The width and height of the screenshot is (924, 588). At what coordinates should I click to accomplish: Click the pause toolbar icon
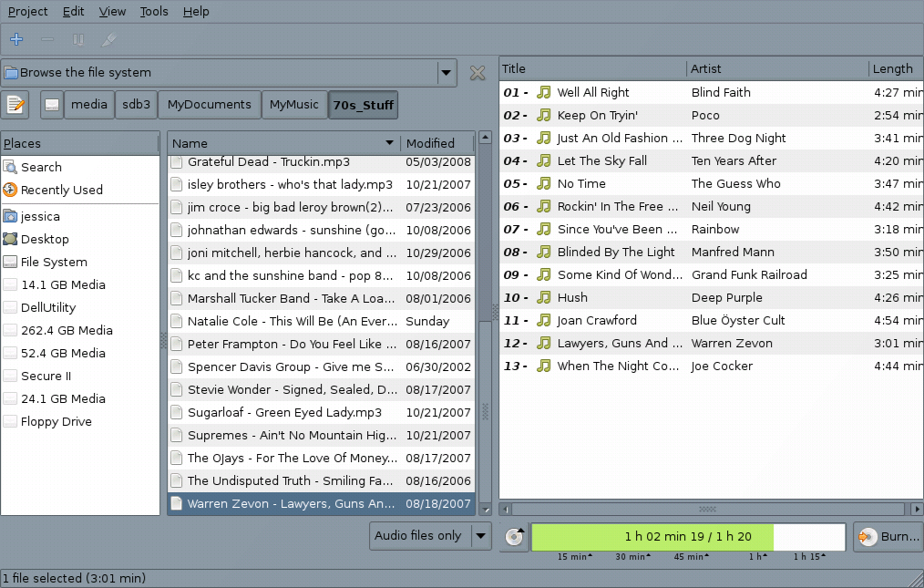(x=77, y=39)
